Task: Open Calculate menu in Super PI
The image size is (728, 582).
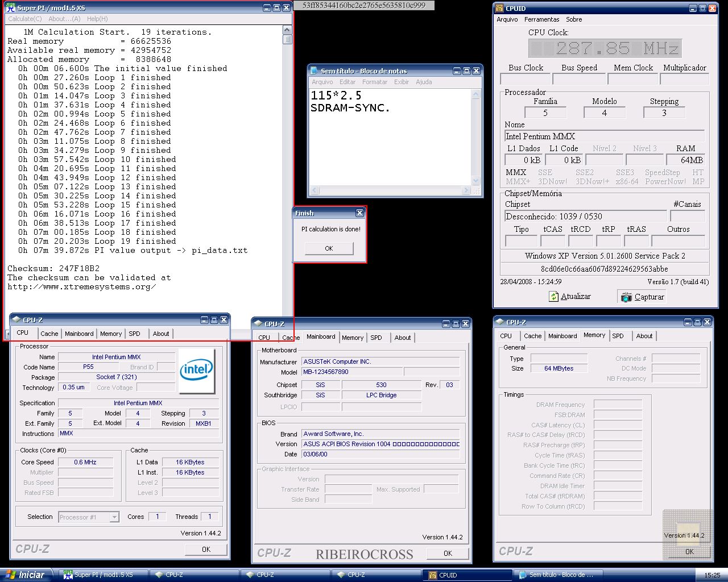Action: (x=25, y=19)
